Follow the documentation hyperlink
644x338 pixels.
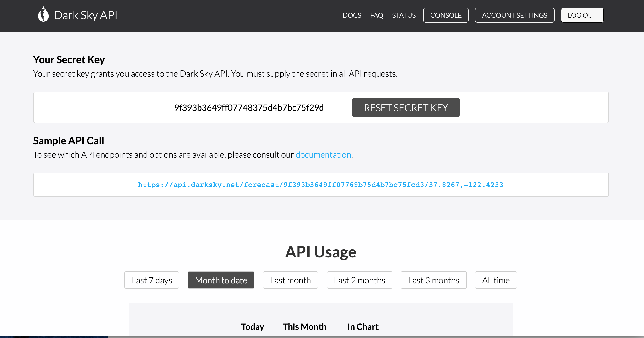[323, 155]
